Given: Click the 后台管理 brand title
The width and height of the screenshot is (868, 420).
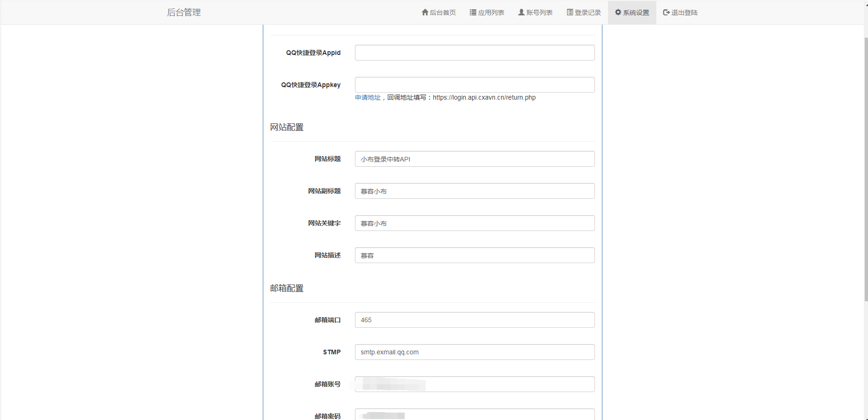Looking at the screenshot, I should point(184,13).
